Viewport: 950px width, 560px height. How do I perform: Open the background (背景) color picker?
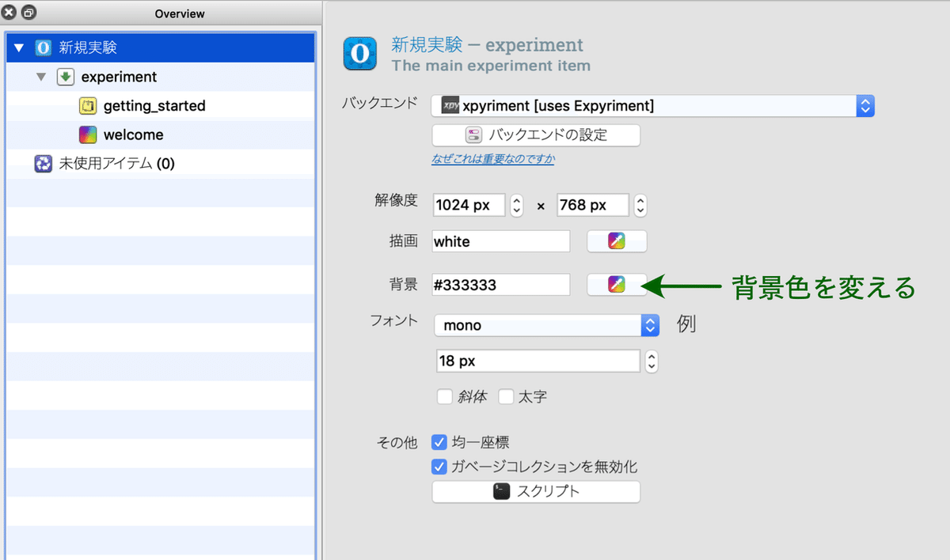pos(617,286)
